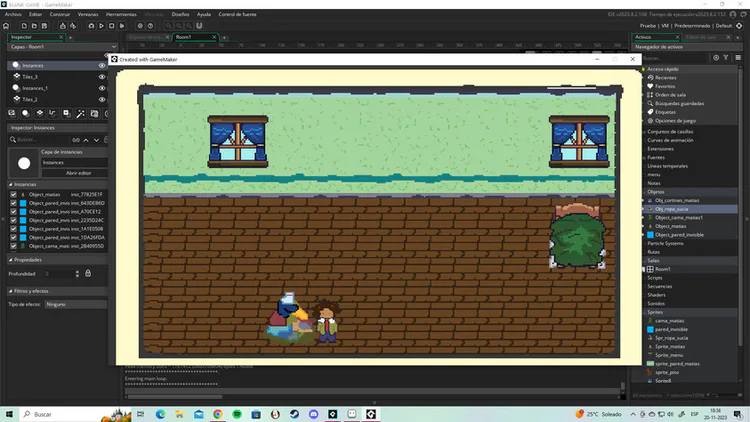Open the asset browser filter icon
The image size is (750, 422).
pos(726,57)
